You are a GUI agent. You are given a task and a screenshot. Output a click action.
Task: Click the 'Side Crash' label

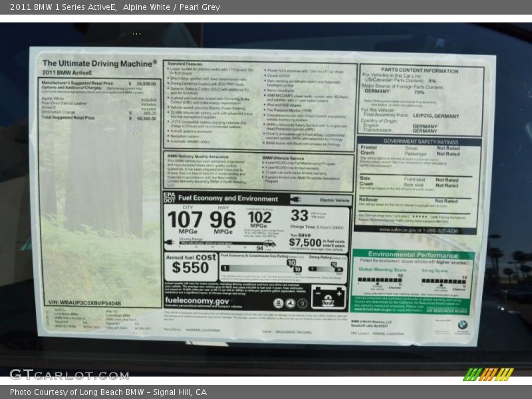click(366, 181)
